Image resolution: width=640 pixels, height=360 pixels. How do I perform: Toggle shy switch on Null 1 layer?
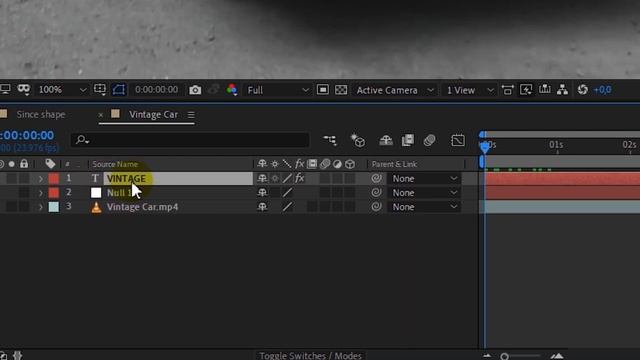coord(262,193)
